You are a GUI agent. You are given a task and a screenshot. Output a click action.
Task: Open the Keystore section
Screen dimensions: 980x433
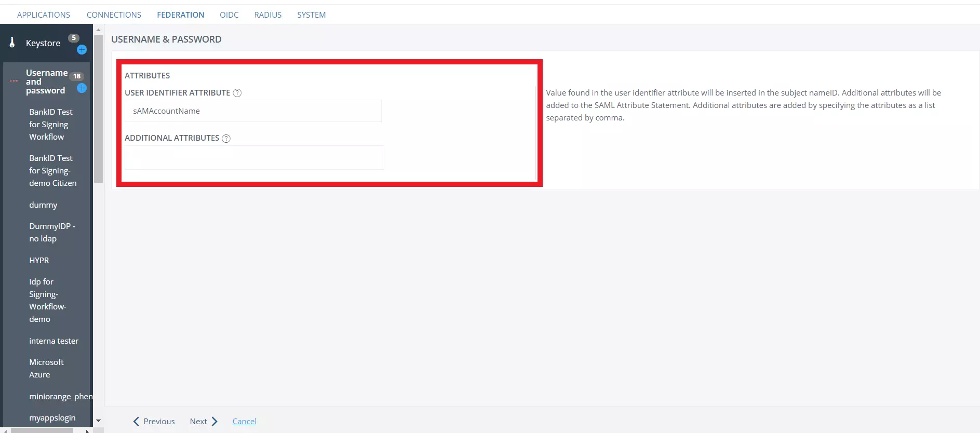pyautogui.click(x=43, y=43)
